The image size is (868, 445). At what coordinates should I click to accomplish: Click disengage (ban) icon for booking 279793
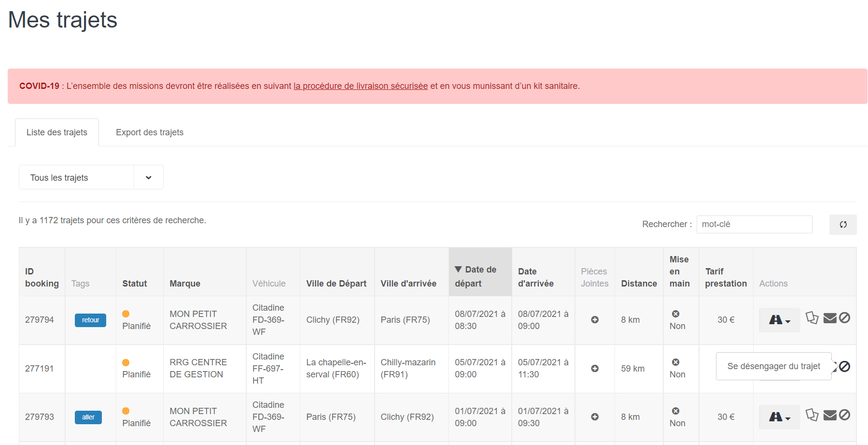tap(844, 415)
